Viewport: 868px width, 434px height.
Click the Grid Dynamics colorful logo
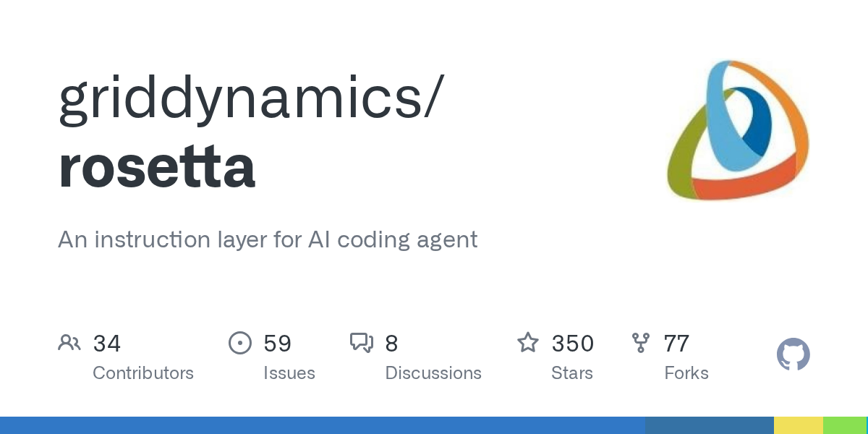pos(737,130)
